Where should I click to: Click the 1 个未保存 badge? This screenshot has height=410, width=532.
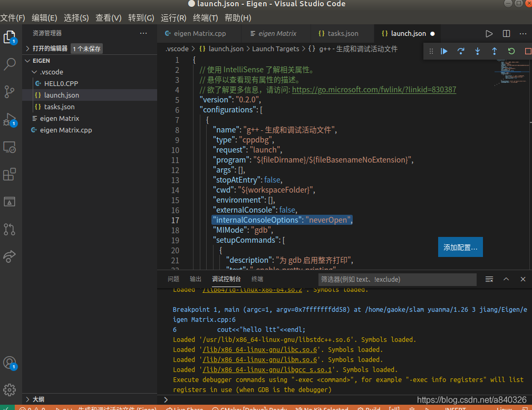[87, 49]
